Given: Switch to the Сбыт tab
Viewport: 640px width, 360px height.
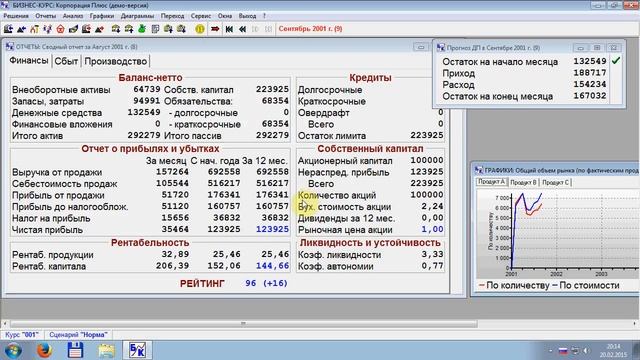Looking at the screenshot, I should pyautogui.click(x=66, y=61).
